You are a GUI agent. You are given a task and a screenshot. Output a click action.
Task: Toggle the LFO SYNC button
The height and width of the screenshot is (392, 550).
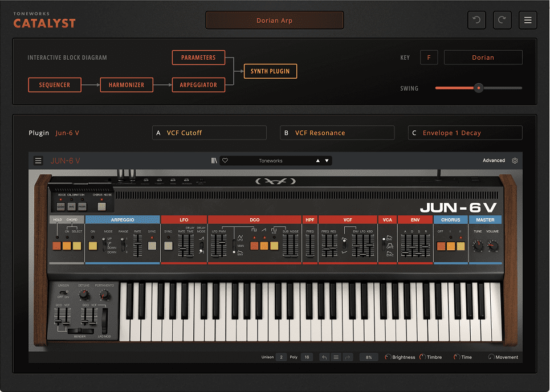(168, 246)
